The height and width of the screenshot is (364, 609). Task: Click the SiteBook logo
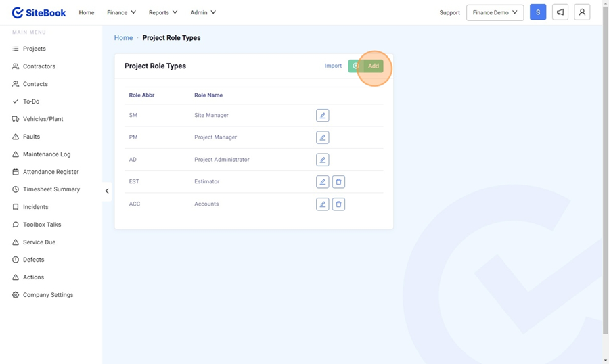(39, 12)
